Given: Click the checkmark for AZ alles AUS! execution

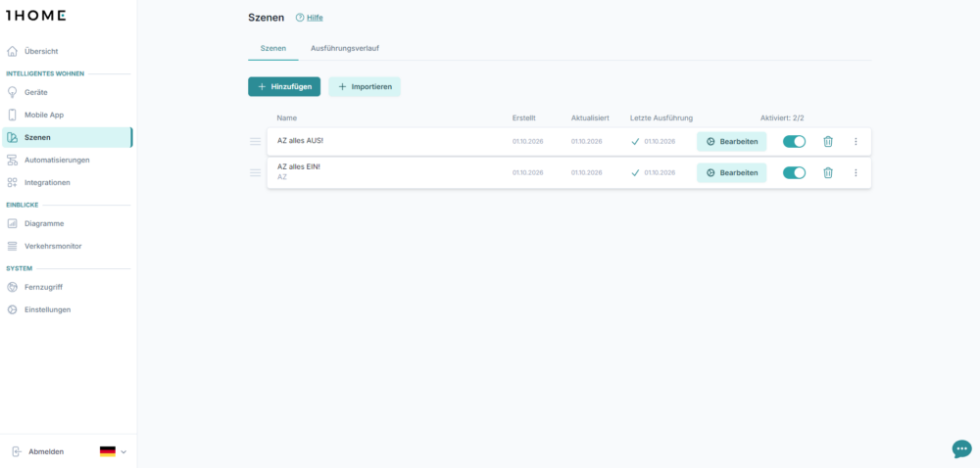Looking at the screenshot, I should [636, 142].
